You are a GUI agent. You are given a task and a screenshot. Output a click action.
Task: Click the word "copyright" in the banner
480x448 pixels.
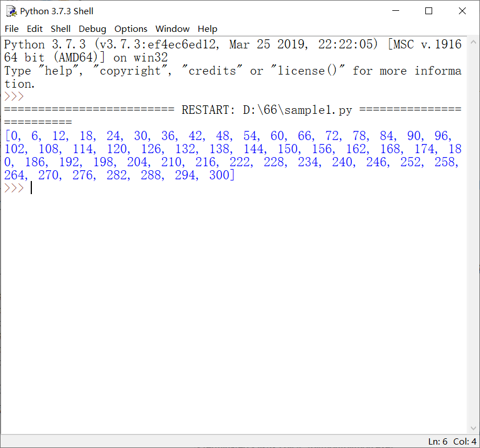click(x=130, y=71)
